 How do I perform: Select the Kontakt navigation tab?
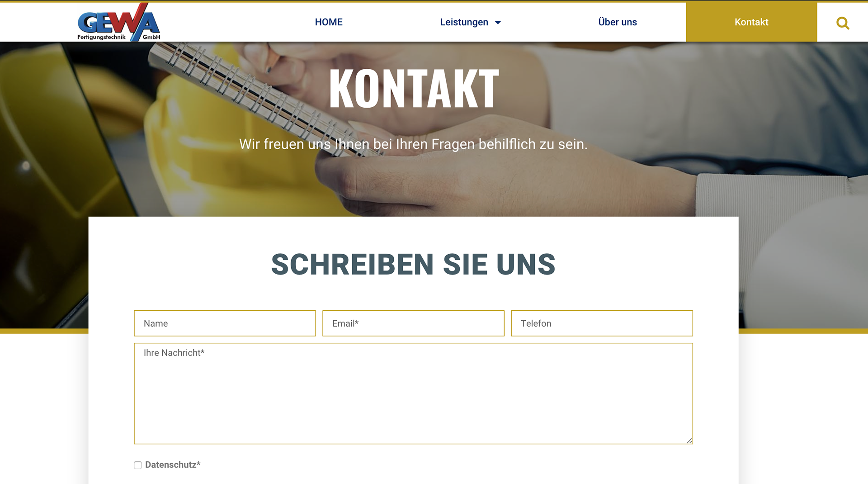coord(751,22)
